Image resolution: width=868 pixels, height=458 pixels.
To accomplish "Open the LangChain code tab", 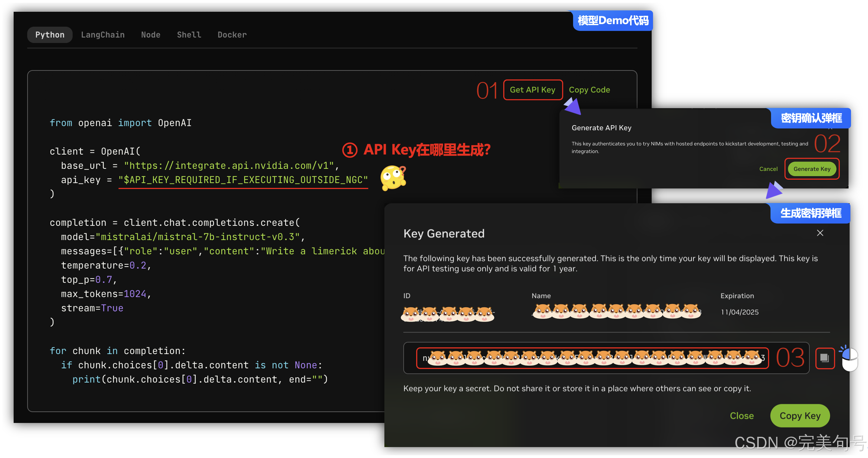I will click(103, 35).
